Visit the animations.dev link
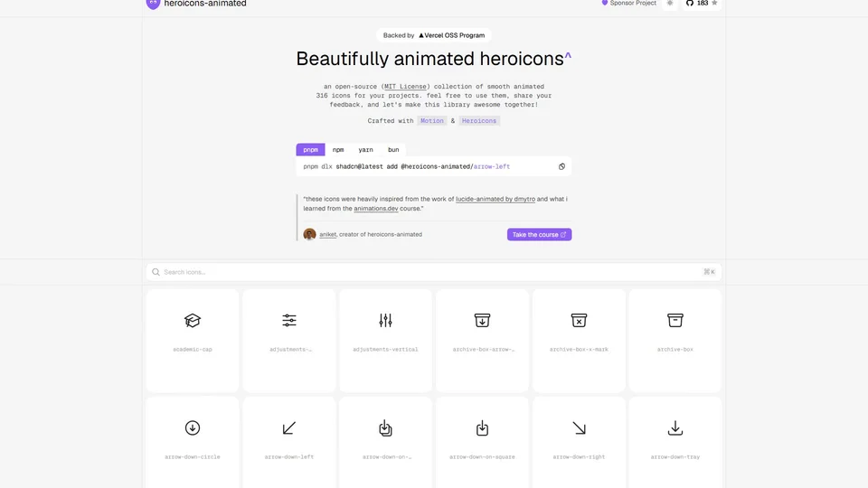The image size is (868, 488). coord(376,209)
